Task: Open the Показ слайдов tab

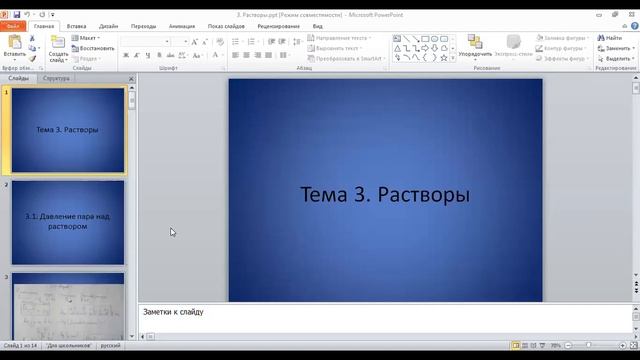Action: pyautogui.click(x=226, y=26)
